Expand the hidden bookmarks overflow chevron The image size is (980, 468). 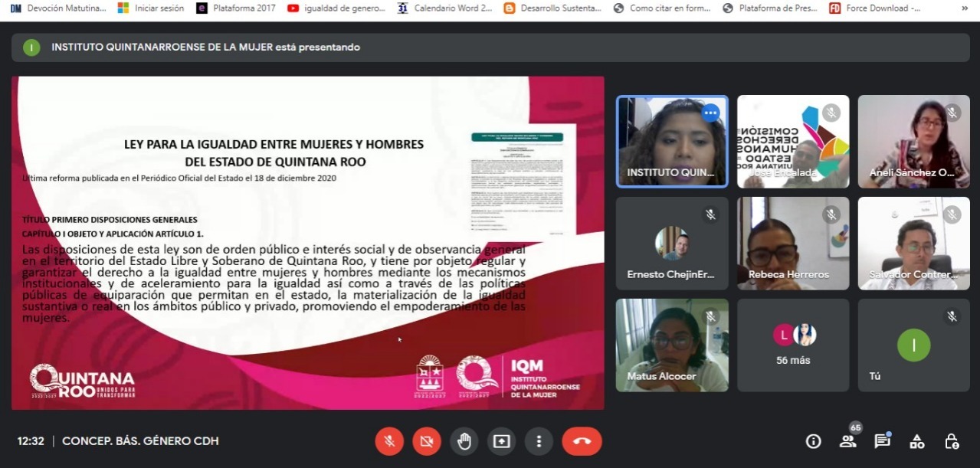coord(964,8)
